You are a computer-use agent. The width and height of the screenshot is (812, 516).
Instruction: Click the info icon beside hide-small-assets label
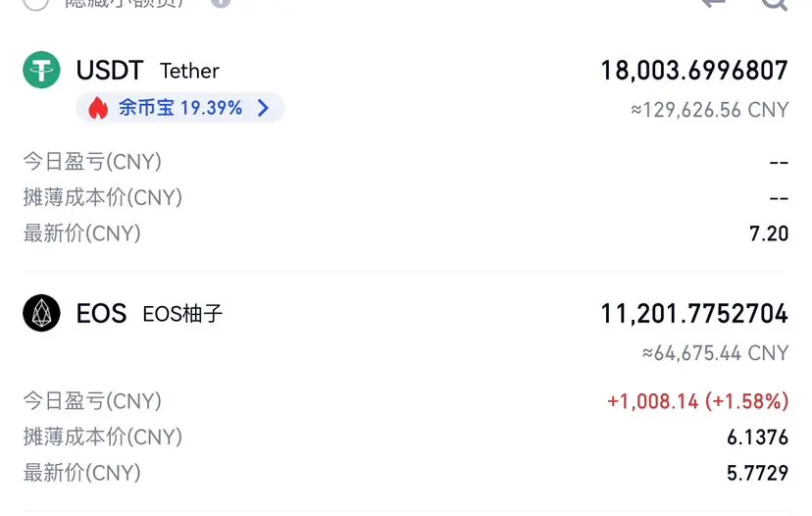221,3
